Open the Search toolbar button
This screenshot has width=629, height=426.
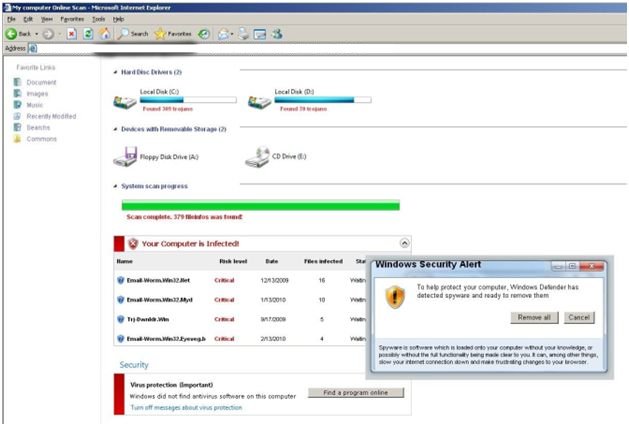coord(131,33)
